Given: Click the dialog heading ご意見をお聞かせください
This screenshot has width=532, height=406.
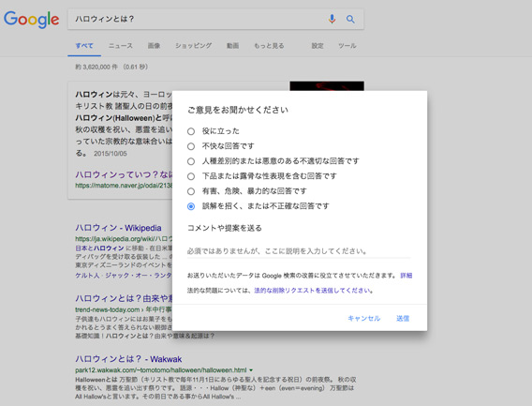Looking at the screenshot, I should 238,110.
